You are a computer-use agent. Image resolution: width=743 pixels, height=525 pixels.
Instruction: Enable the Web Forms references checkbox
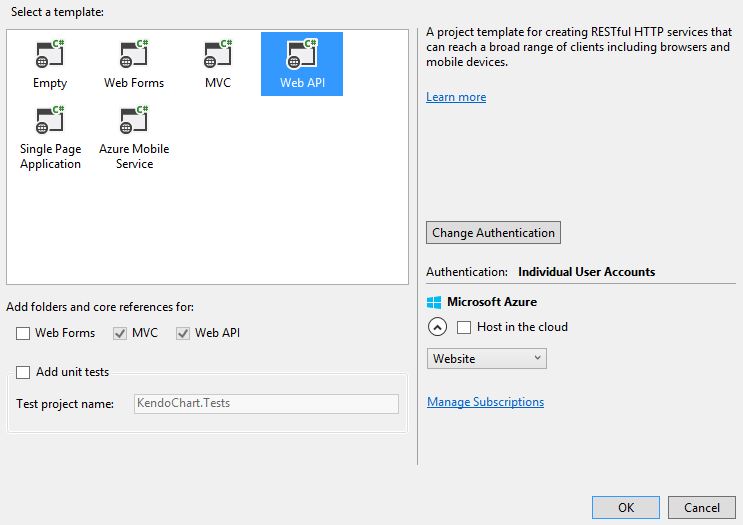[x=23, y=334]
